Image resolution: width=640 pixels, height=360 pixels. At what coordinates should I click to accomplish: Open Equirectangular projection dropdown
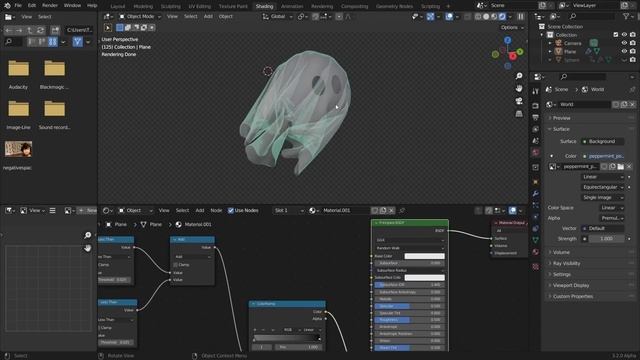(x=603, y=187)
